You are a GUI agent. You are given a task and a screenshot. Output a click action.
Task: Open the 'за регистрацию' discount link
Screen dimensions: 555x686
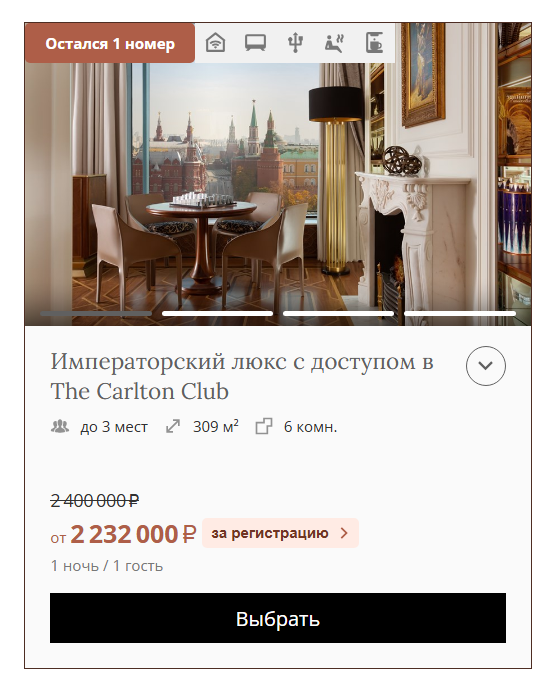(280, 533)
